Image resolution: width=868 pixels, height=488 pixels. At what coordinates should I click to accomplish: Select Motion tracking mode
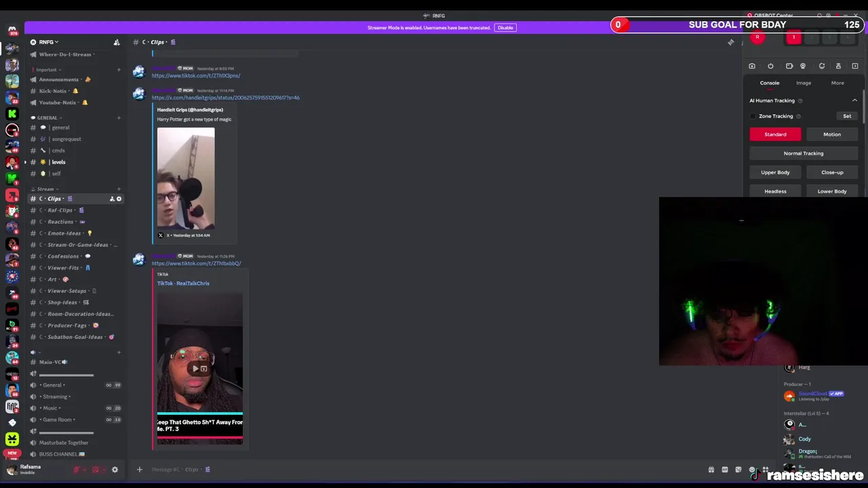(x=832, y=134)
